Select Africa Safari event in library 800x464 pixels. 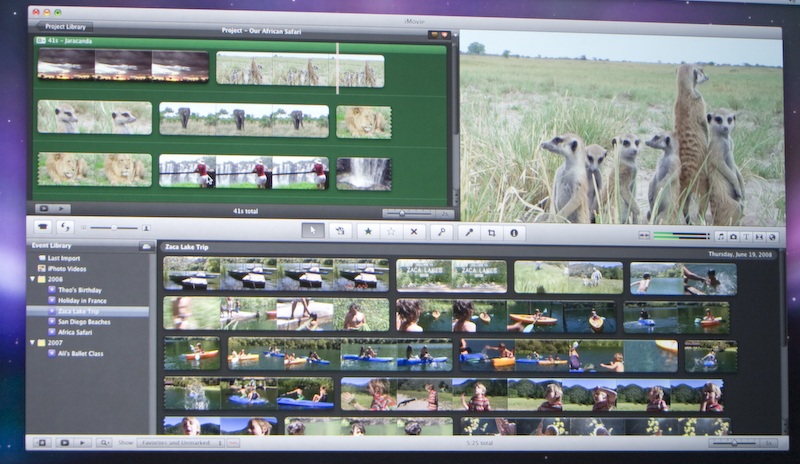(x=75, y=332)
